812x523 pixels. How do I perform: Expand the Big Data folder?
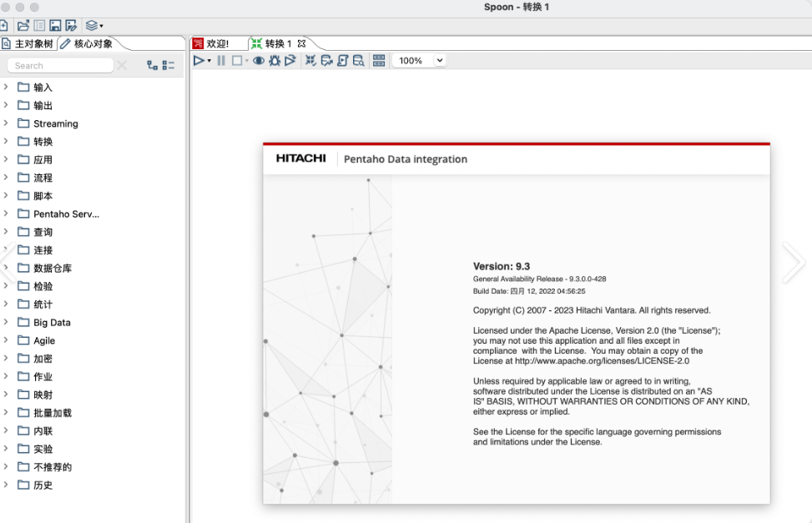pos(6,322)
